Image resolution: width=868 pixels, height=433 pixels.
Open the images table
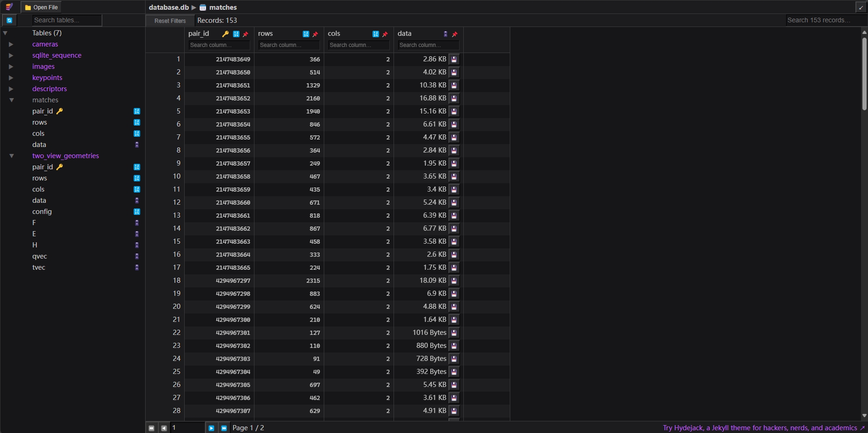(43, 67)
